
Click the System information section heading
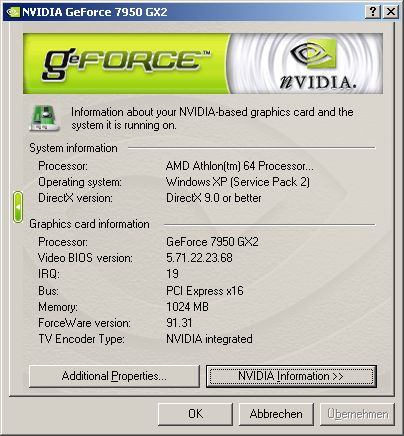coord(73,148)
